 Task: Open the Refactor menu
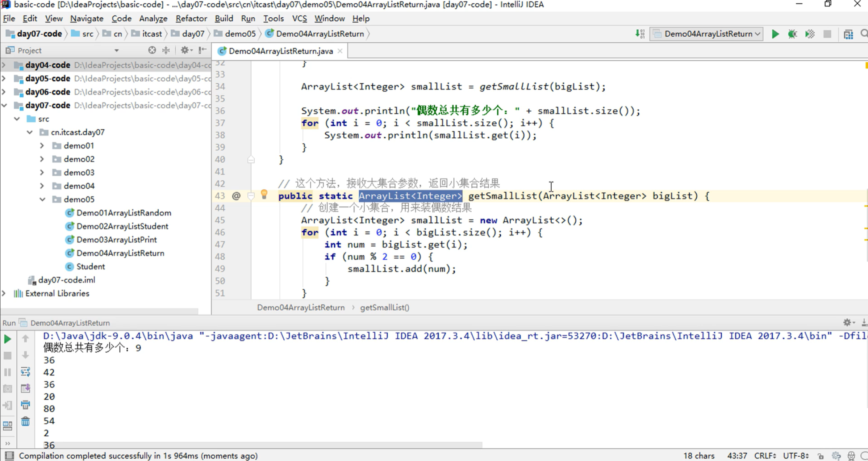point(191,18)
